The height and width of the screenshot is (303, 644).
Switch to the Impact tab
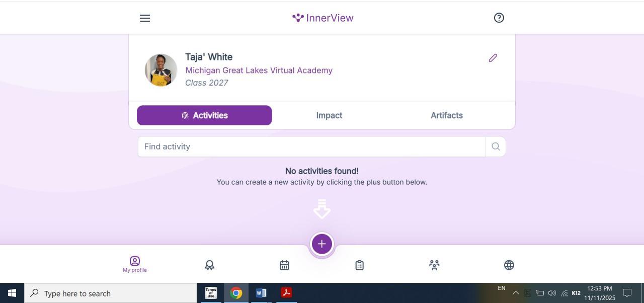tap(329, 115)
